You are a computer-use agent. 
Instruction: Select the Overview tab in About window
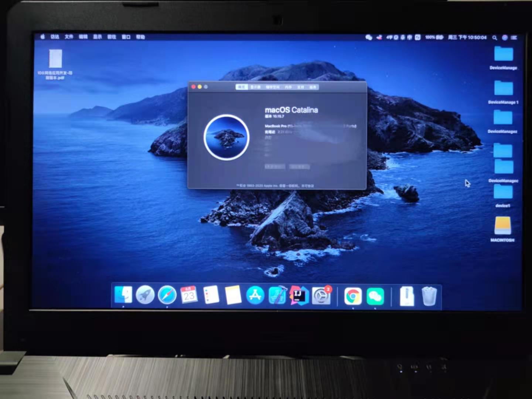point(242,87)
